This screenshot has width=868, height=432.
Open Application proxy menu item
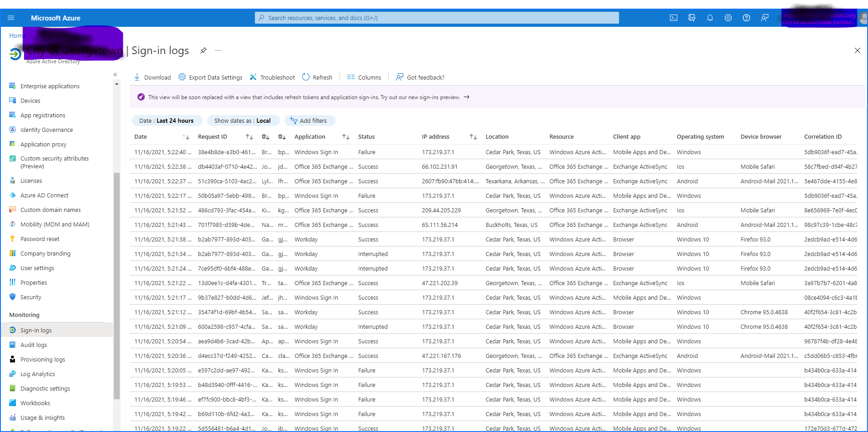click(x=43, y=144)
